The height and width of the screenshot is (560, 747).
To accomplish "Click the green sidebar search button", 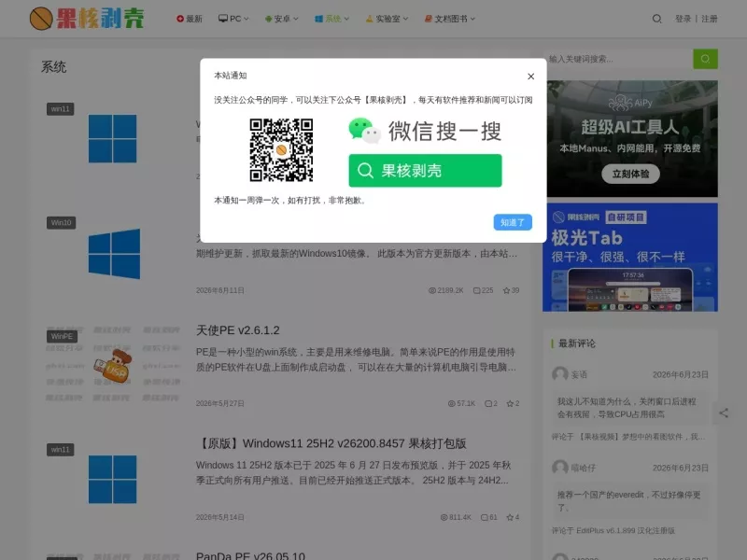I will 706,59.
